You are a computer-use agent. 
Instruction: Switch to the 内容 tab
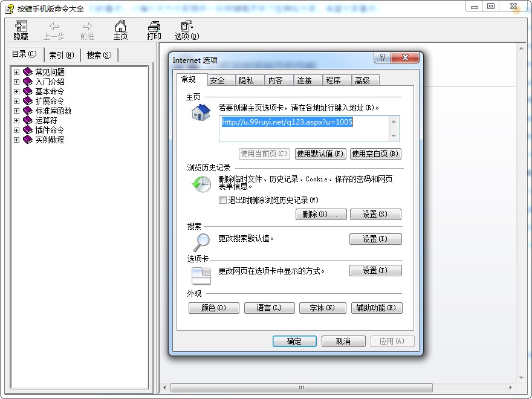(279, 80)
